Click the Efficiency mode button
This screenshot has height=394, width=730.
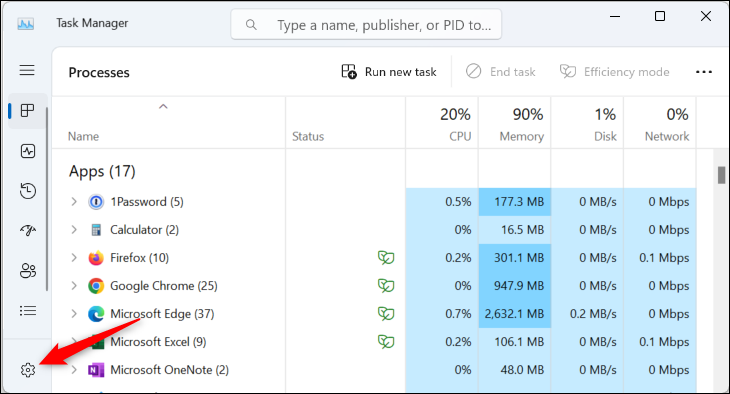pyautogui.click(x=615, y=72)
